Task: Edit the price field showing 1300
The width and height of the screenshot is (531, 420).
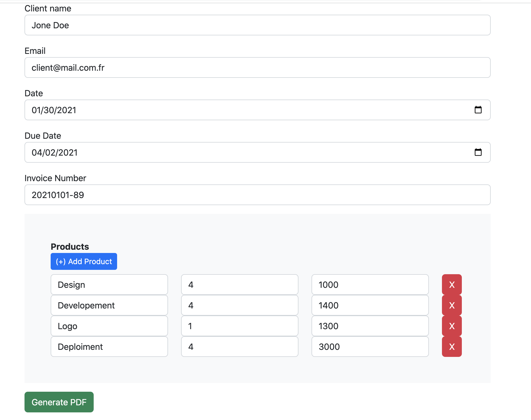Action: [x=370, y=326]
